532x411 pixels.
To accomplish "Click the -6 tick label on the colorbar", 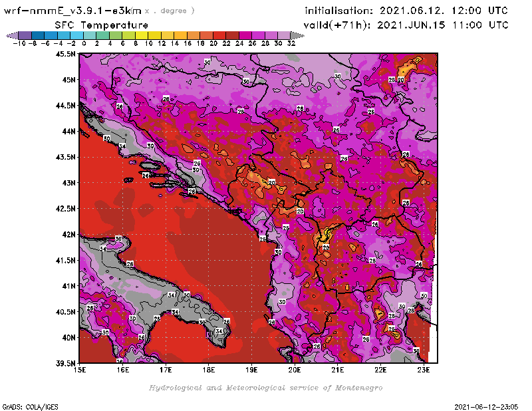I will pos(45,43).
